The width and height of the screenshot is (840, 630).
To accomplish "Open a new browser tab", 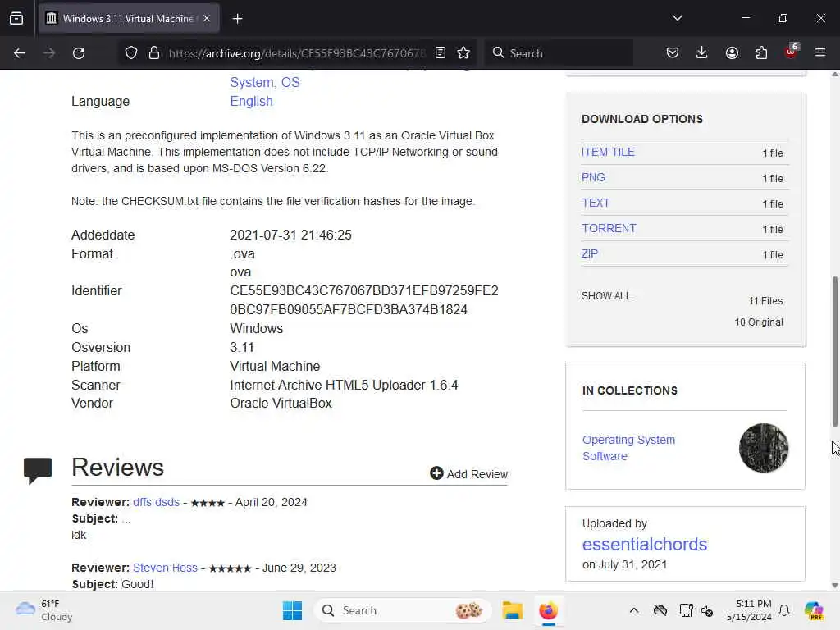I will [x=237, y=19].
